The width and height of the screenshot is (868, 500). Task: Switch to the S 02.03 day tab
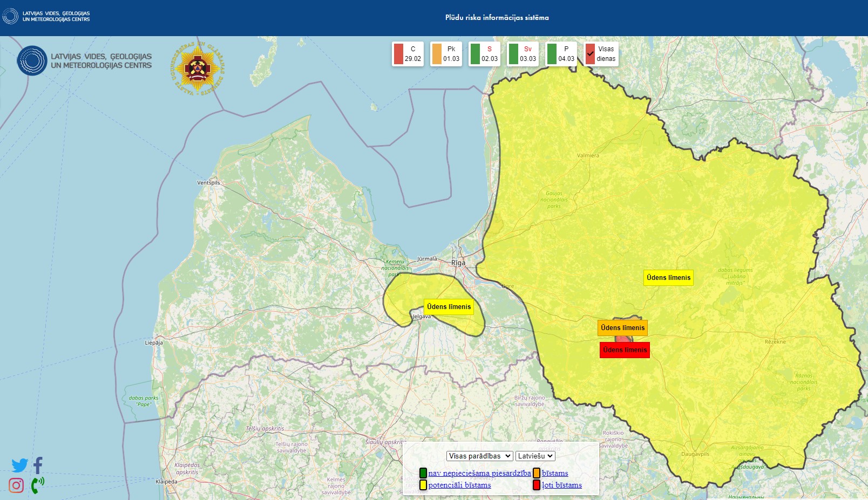(x=484, y=54)
